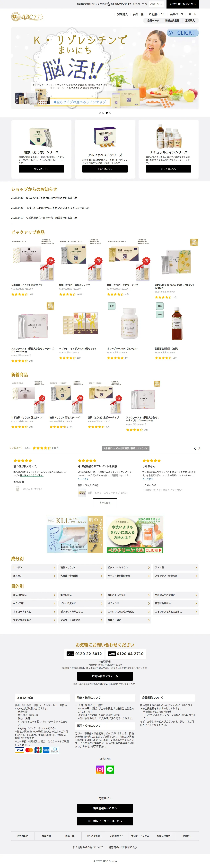Go to previous review with left arrow
Viewport: 210px width, 868px height.
(194, 448)
